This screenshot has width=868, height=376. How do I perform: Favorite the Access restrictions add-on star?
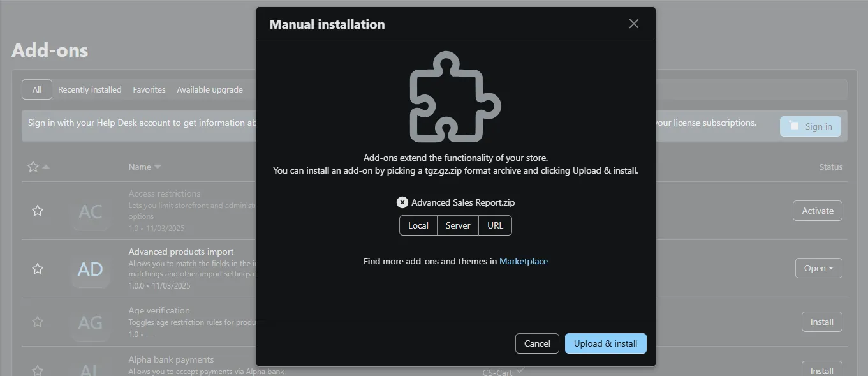(x=38, y=211)
